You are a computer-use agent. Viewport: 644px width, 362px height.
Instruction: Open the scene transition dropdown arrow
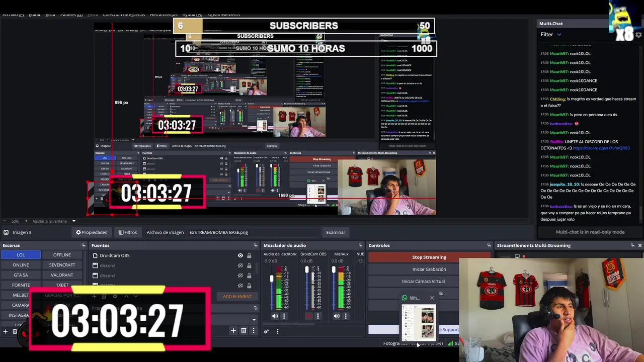tap(254, 320)
